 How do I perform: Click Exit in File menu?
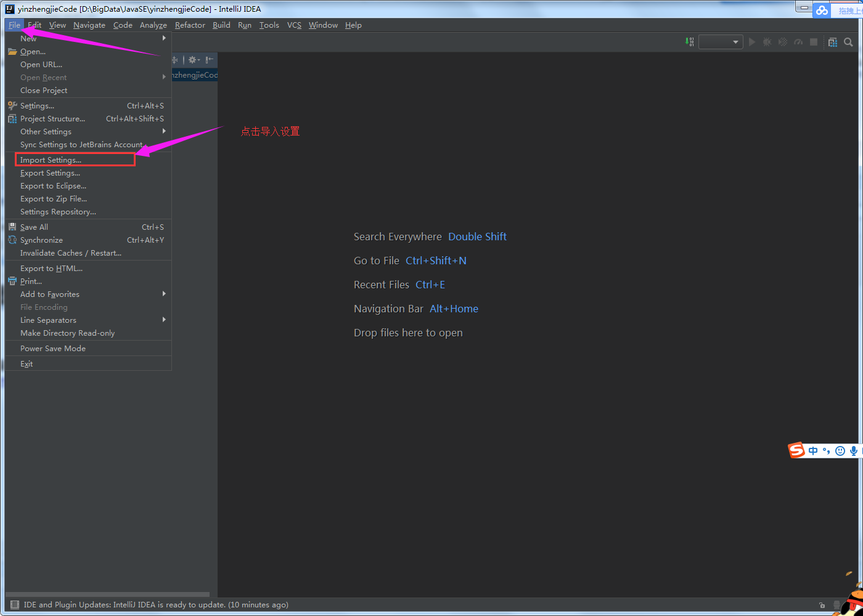(88, 363)
